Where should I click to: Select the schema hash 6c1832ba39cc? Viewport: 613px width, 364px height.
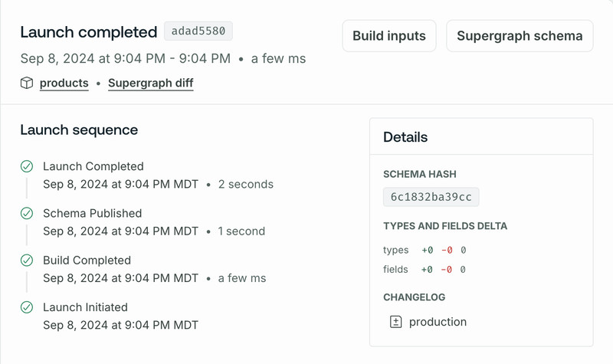[x=431, y=197]
